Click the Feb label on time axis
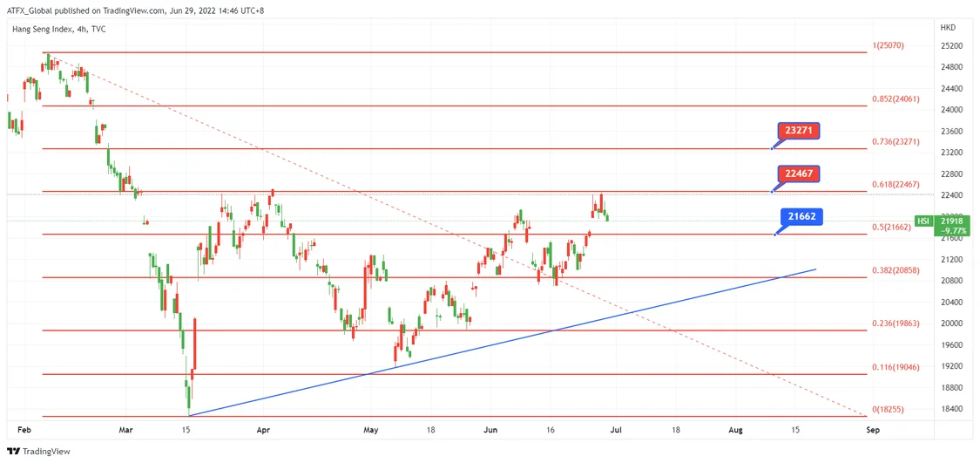Viewport: 980px width, 463px height. (x=24, y=431)
